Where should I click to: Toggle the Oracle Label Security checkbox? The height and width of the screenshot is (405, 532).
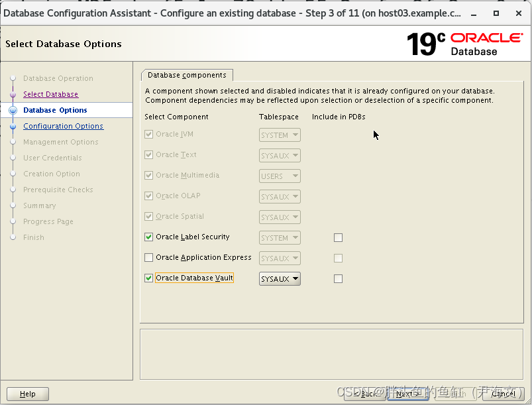[148, 237]
